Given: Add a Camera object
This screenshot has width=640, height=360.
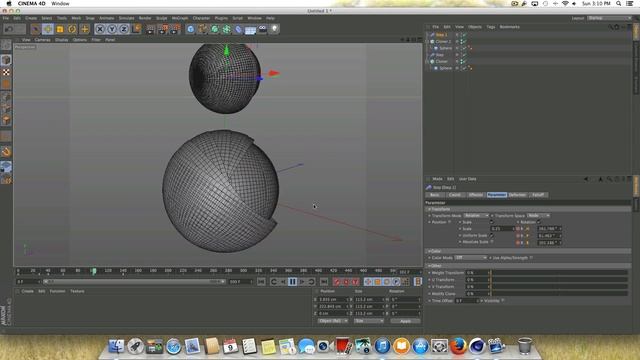Looking at the screenshot, I should (262, 29).
